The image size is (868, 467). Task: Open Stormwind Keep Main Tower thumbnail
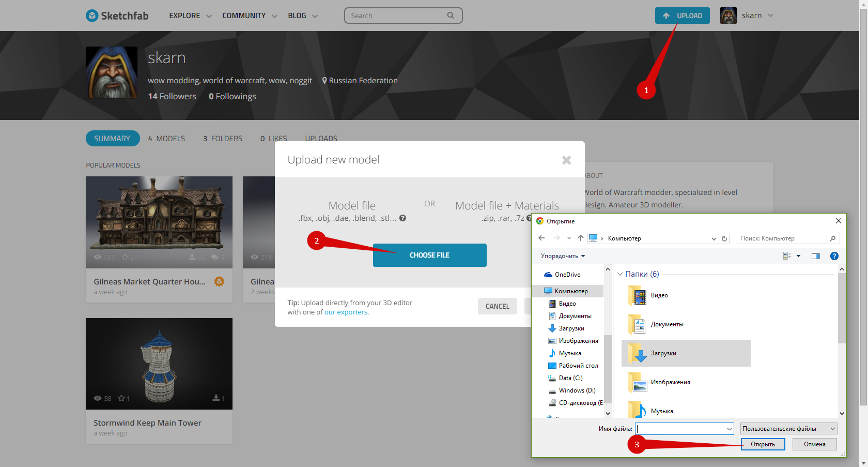coord(159,364)
